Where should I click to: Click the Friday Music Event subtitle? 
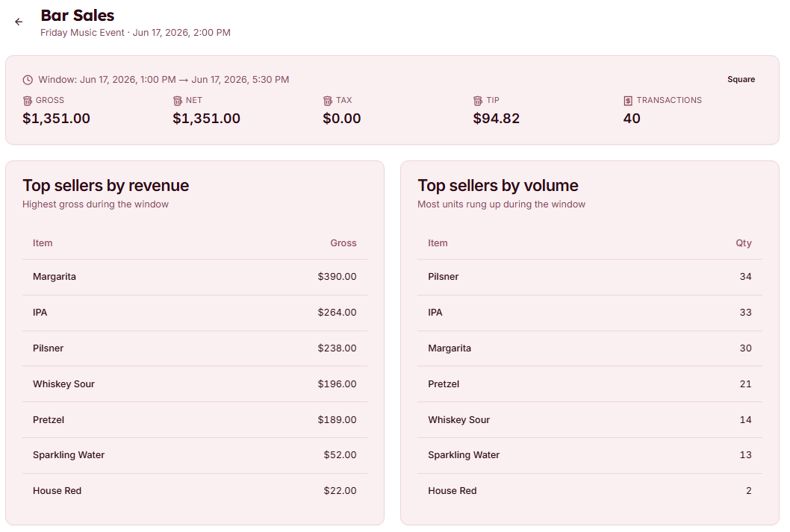(x=136, y=33)
